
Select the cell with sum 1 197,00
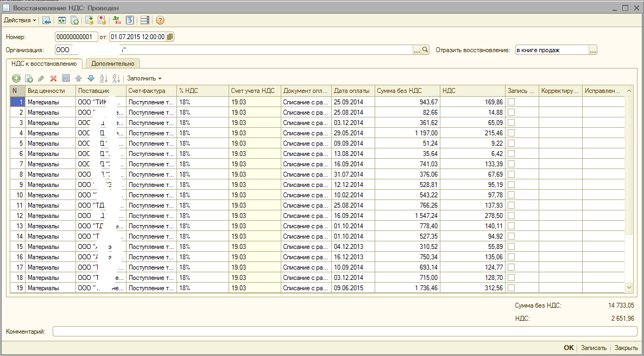coord(407,133)
